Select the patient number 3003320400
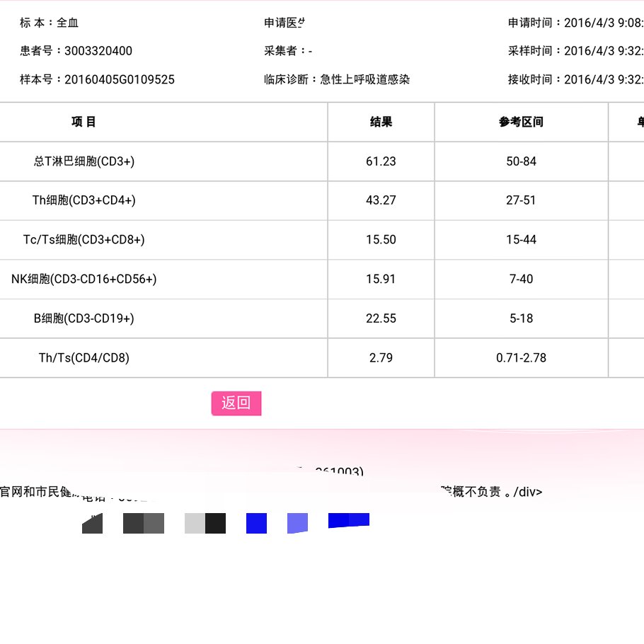 tap(98, 51)
